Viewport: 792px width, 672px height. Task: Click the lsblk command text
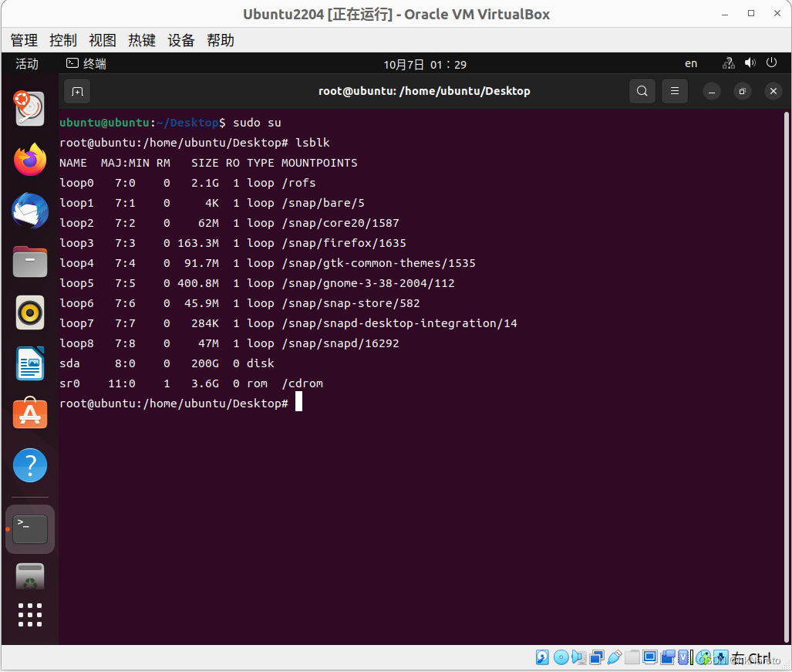(312, 143)
